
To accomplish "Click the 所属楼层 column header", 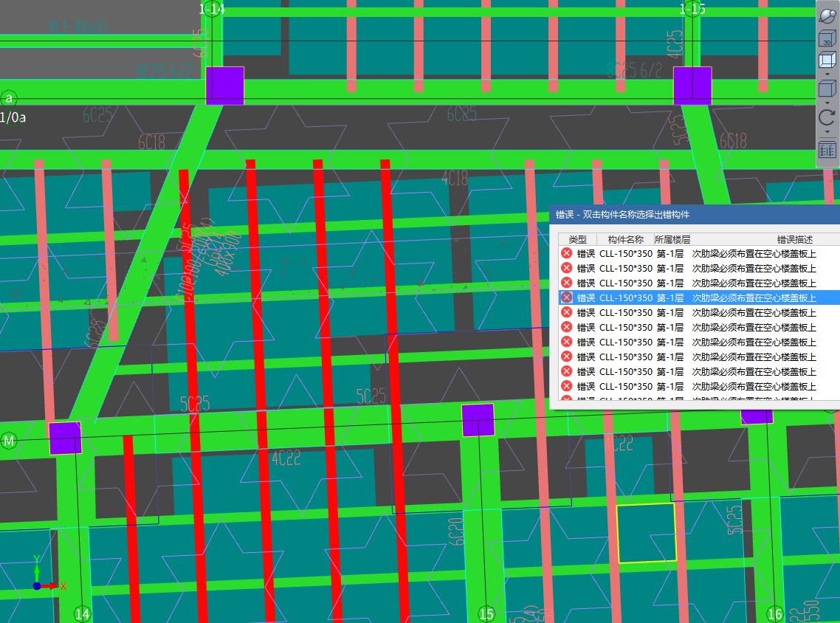I will 672,239.
